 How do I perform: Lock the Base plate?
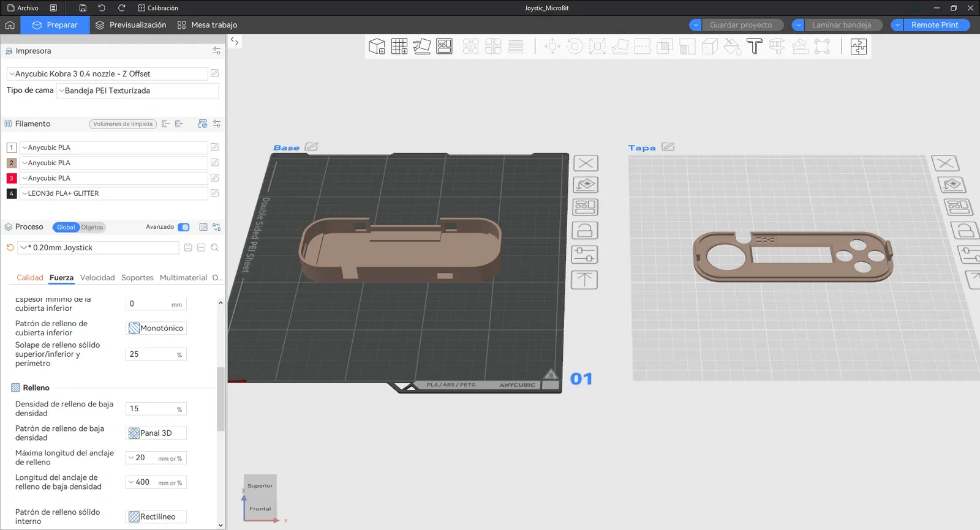pyautogui.click(x=584, y=231)
